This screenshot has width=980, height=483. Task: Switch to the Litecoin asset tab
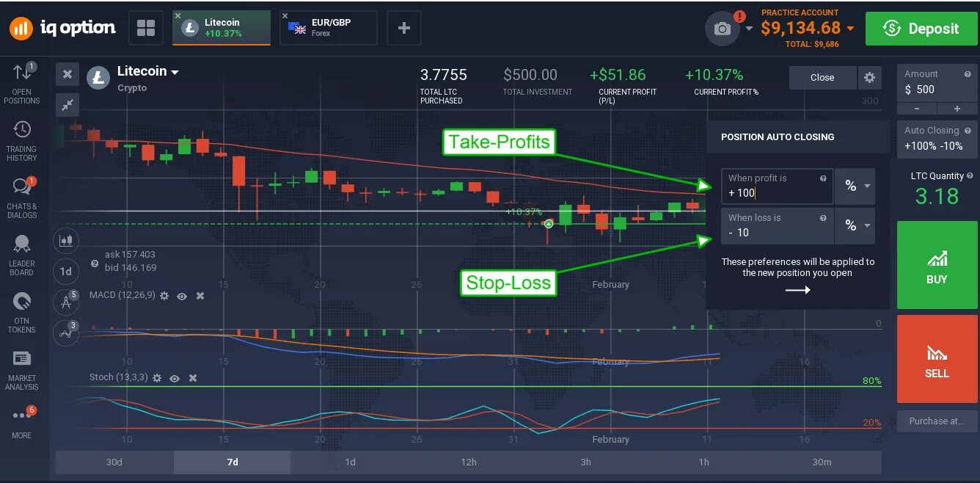tap(222, 28)
